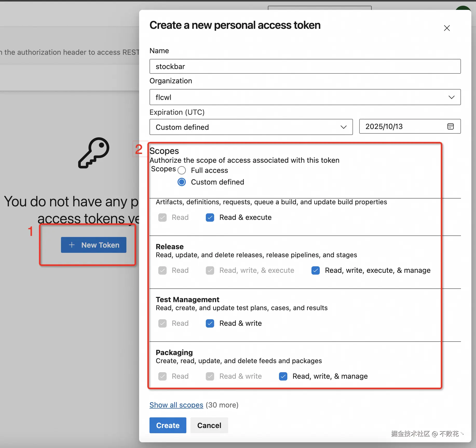This screenshot has width=476, height=448.
Task: Click the plus icon on New Token
Action: (72, 245)
